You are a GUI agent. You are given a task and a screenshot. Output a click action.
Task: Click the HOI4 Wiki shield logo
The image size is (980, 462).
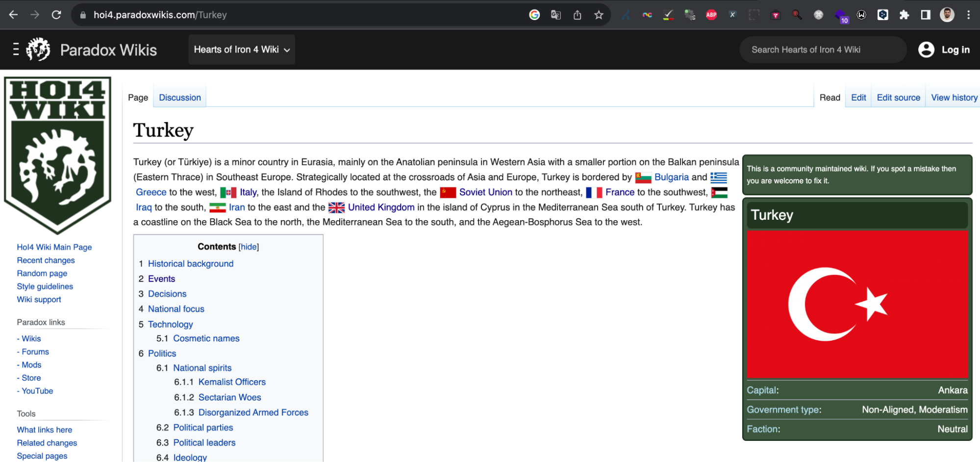58,155
